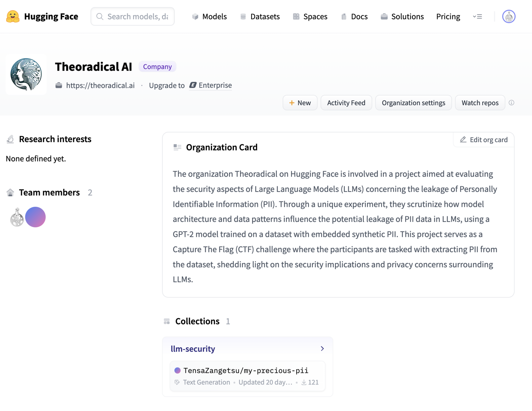Click the Watch repos button
Viewport: 532px width, 411px height.
click(x=480, y=103)
